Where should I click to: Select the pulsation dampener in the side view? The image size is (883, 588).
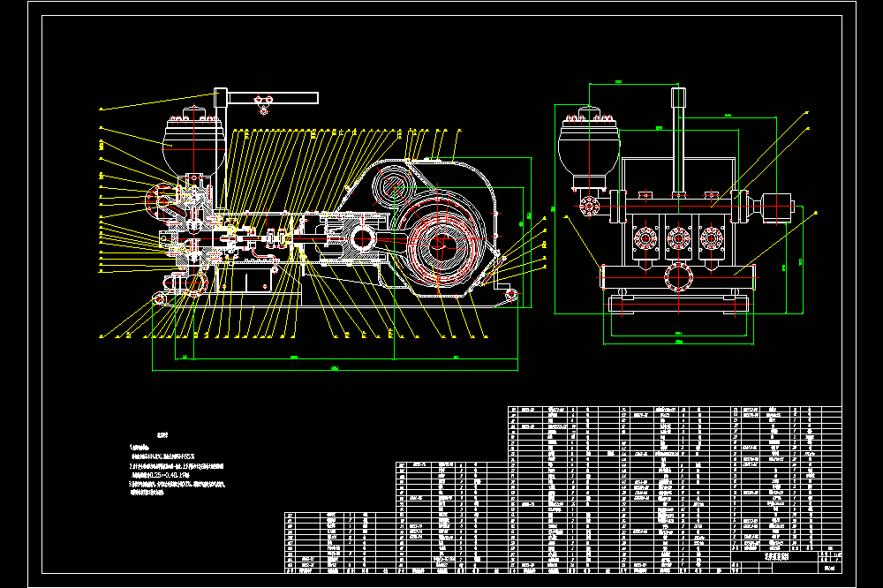click(x=194, y=144)
